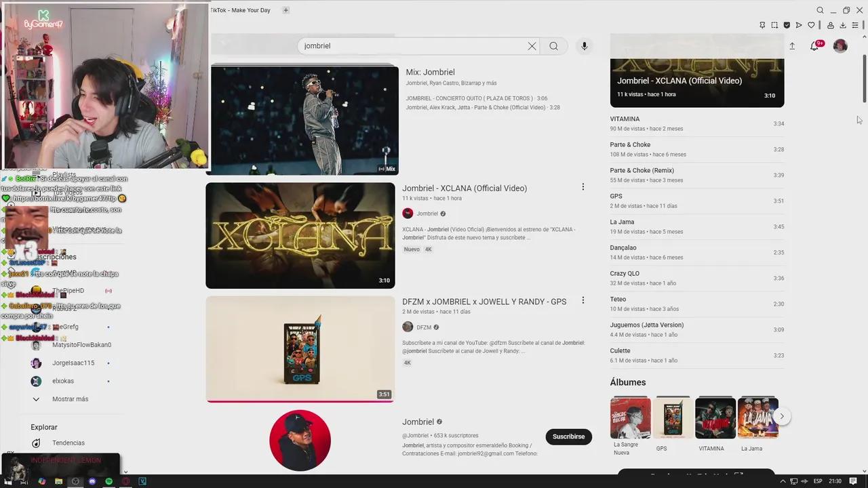The height and width of the screenshot is (488, 868).
Task: Open the browser downloads icon
Action: coord(843,25)
